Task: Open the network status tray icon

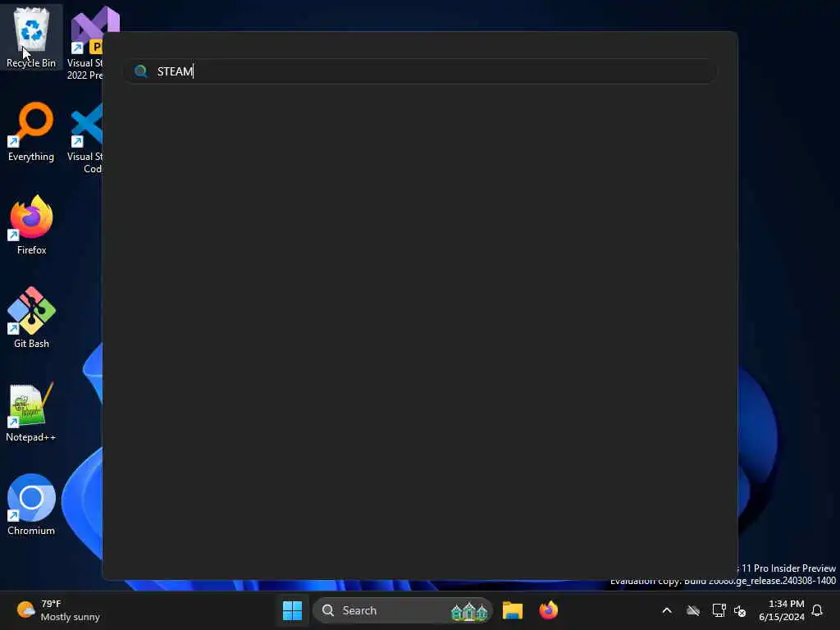Action: tap(719, 610)
